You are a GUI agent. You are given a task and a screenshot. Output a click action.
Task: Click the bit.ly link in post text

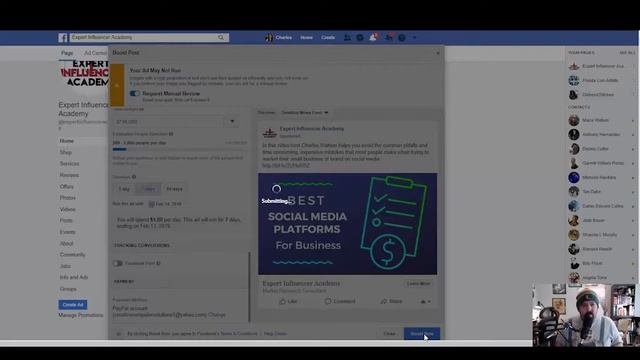[x=286, y=166]
